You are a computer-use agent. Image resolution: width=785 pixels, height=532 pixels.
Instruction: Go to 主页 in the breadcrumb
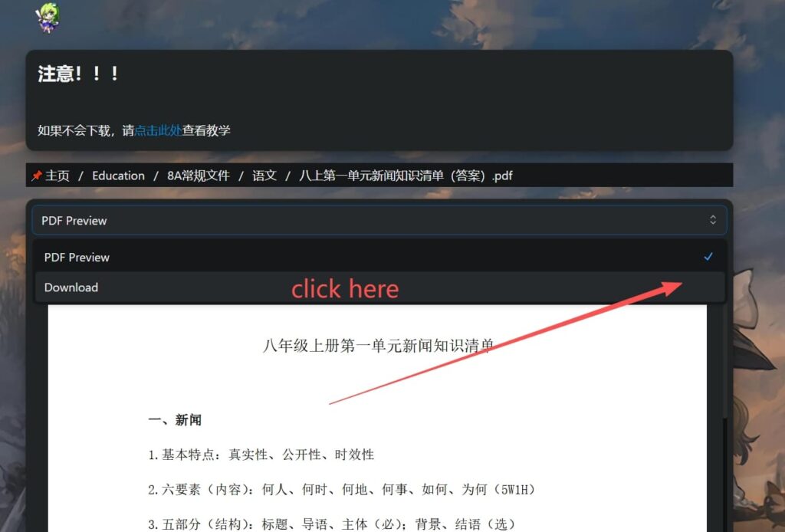[57, 176]
